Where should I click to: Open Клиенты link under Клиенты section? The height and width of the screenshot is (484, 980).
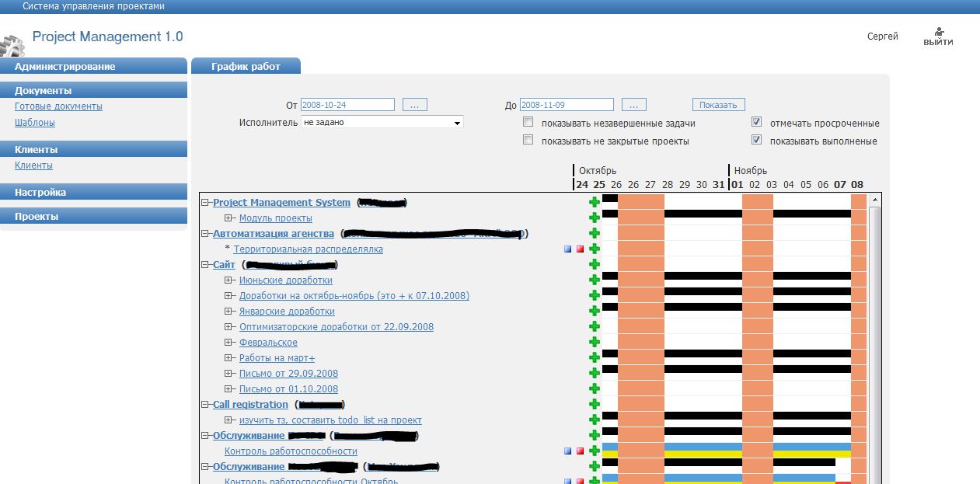[x=33, y=165]
